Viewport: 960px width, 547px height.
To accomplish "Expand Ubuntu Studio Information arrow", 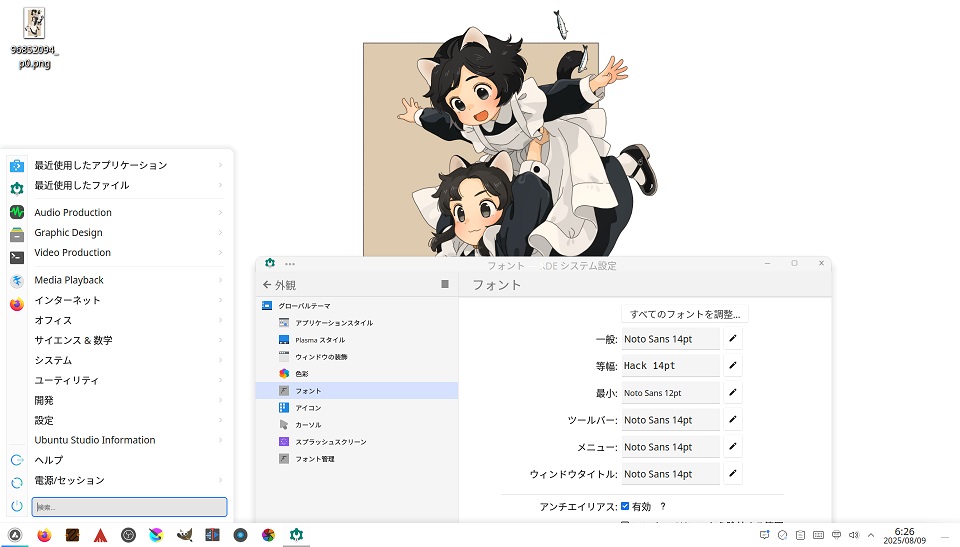I will click(220, 440).
